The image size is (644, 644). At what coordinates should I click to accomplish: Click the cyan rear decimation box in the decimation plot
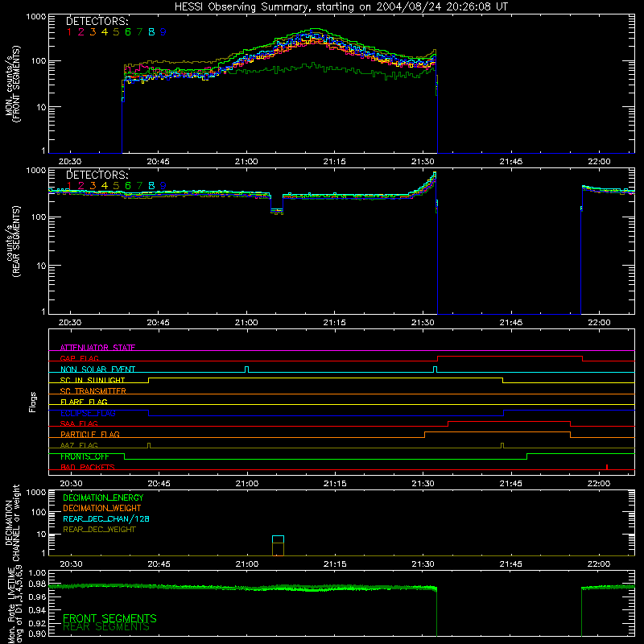point(278,539)
